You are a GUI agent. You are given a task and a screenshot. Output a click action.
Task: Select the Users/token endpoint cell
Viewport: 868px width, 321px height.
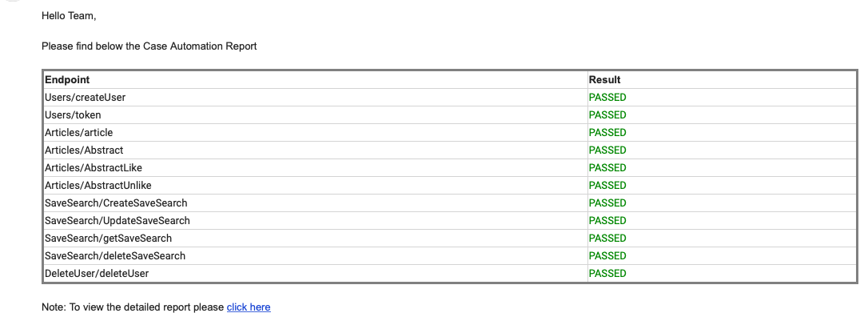tap(73, 115)
